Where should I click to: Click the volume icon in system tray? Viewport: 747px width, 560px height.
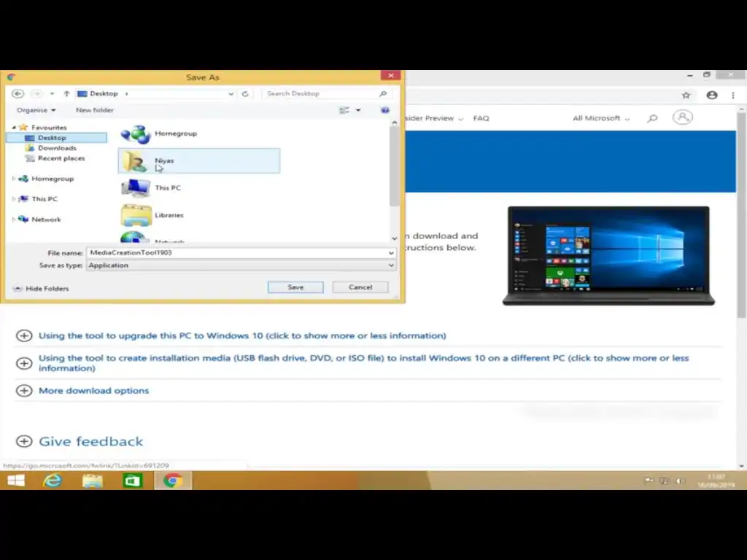(681, 481)
